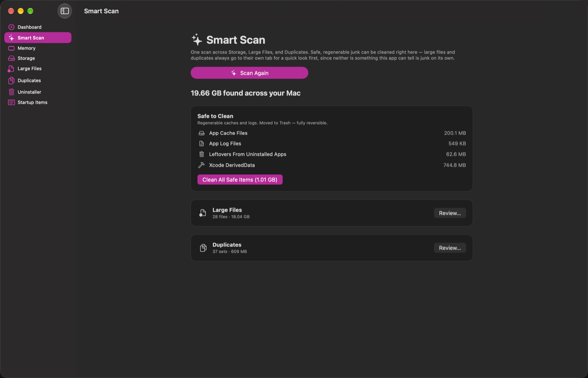Viewport: 588px width, 378px height.
Task: Select the App Log Files row label
Action: click(x=225, y=144)
